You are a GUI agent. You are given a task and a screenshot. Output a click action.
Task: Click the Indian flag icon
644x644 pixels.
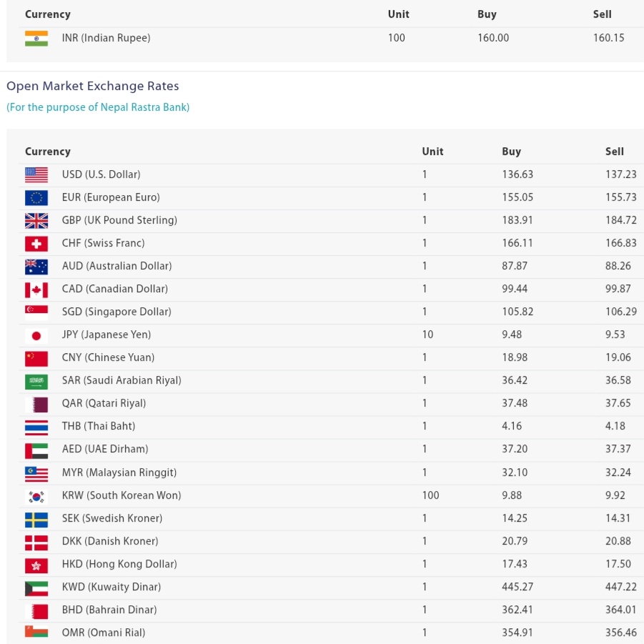[36, 39]
